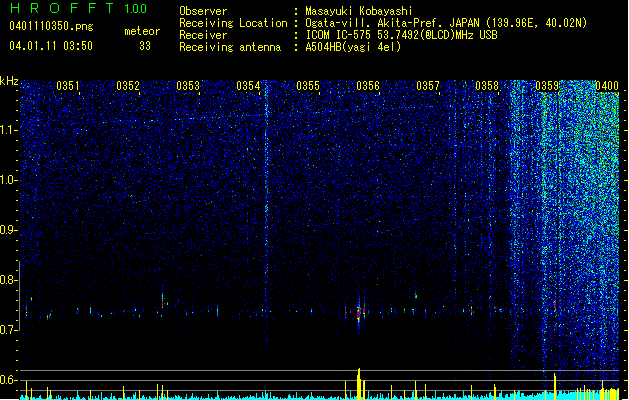This screenshot has height=400, width=629.
Task: Click the 0351 time marker
Action: [68, 86]
